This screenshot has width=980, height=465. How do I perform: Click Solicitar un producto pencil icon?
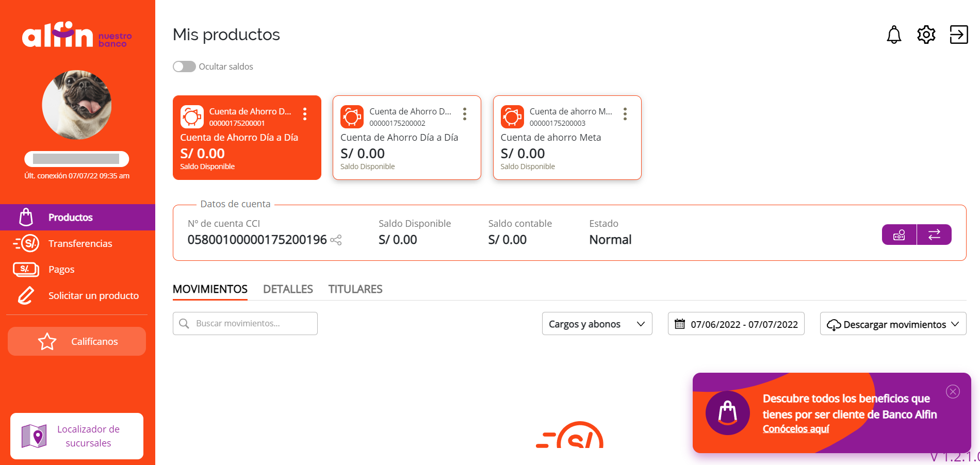(25, 295)
